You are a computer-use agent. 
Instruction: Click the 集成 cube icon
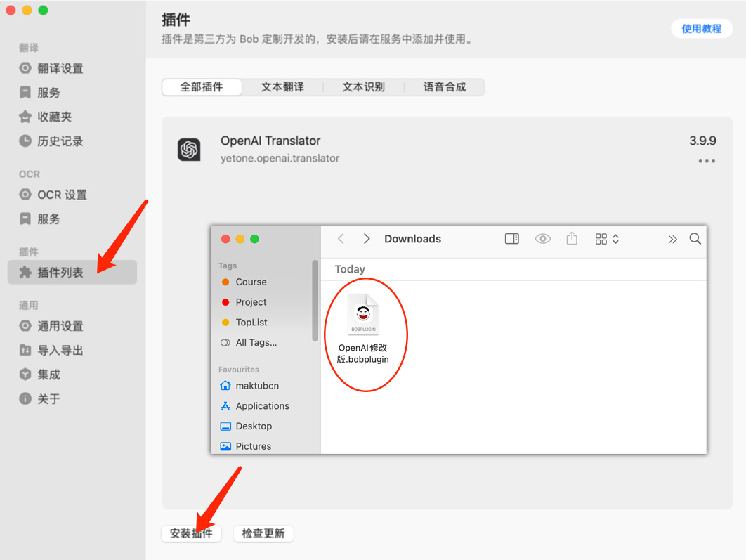pos(25,375)
